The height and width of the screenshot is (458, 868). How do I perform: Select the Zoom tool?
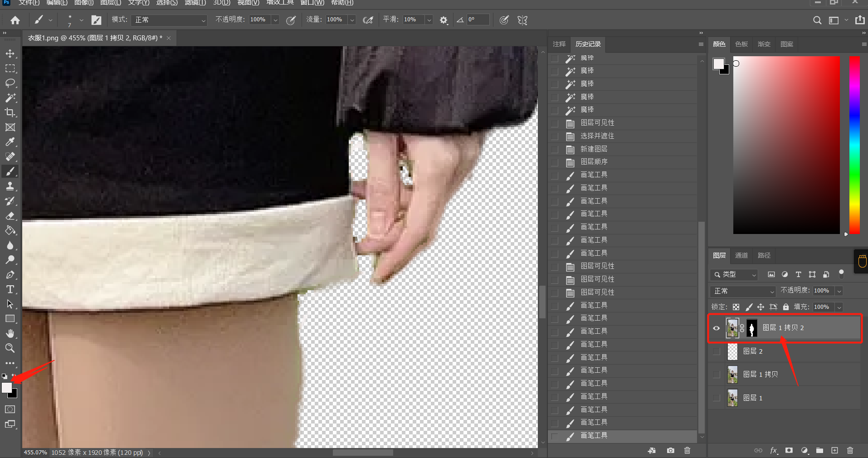pyautogui.click(x=10, y=348)
